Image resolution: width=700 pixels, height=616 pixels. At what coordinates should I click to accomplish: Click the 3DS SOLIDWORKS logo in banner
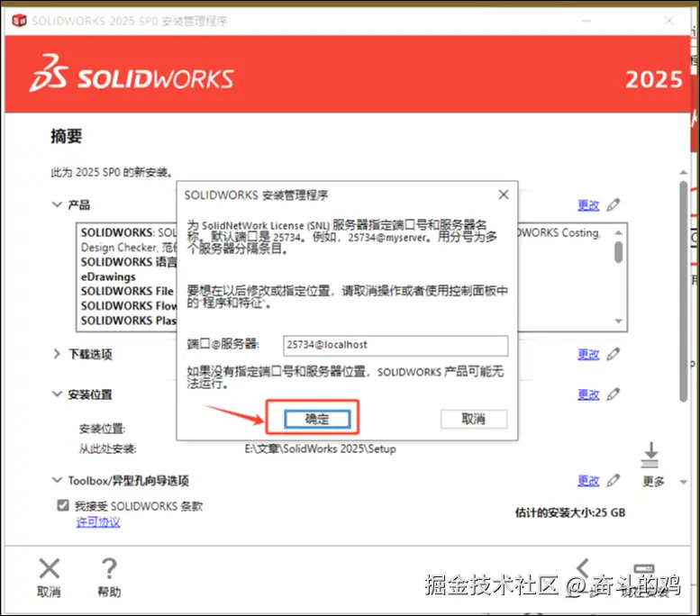click(x=132, y=74)
